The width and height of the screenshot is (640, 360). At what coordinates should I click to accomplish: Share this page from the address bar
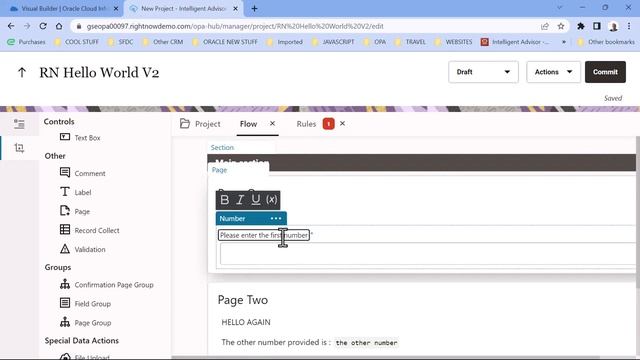click(x=544, y=26)
